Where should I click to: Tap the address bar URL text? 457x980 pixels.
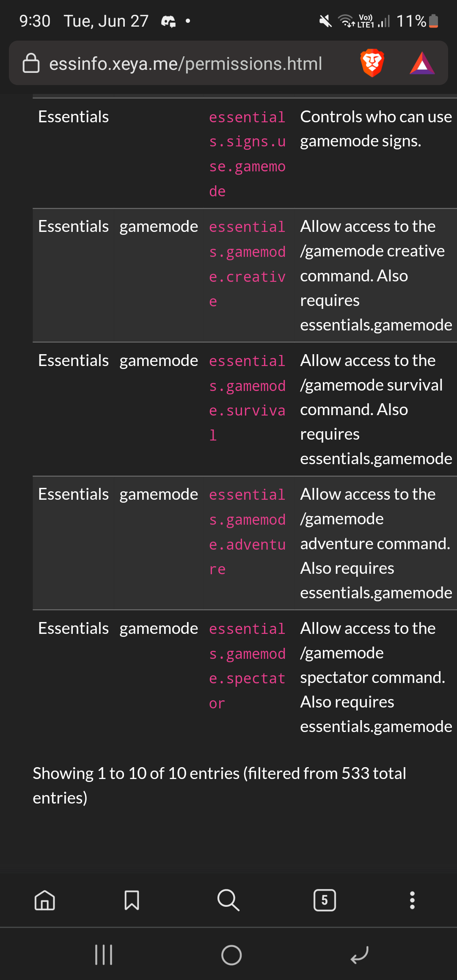pos(185,64)
